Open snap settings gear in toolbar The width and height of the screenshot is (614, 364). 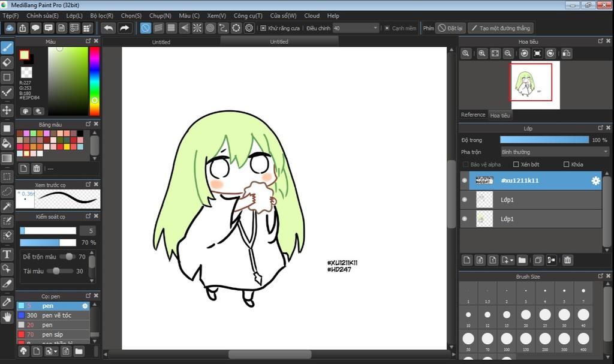[x=249, y=28]
